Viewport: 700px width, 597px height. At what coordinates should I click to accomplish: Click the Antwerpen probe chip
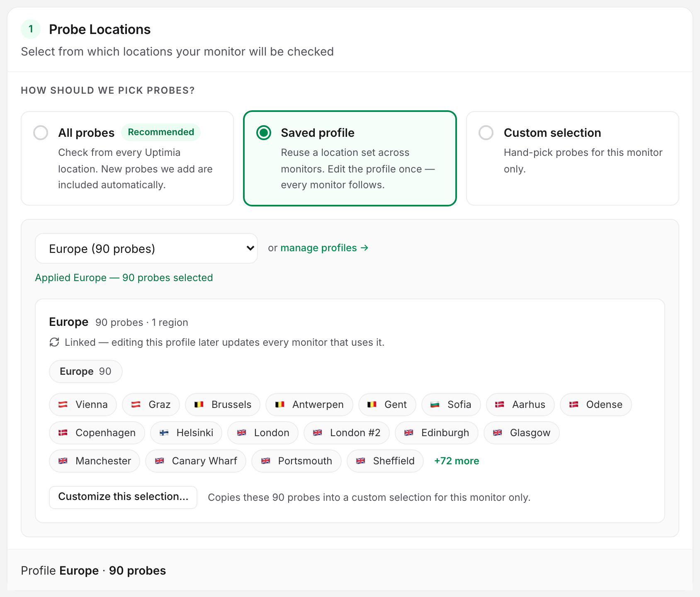309,405
